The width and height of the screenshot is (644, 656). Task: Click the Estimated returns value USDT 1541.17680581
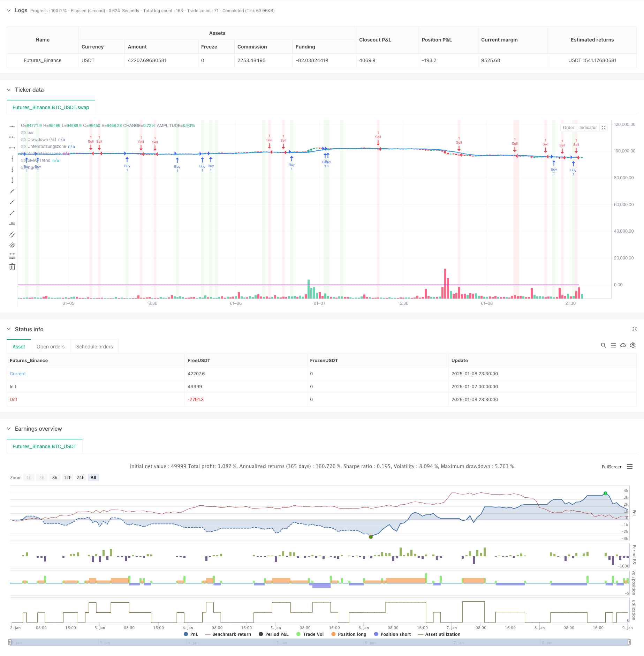coord(592,60)
